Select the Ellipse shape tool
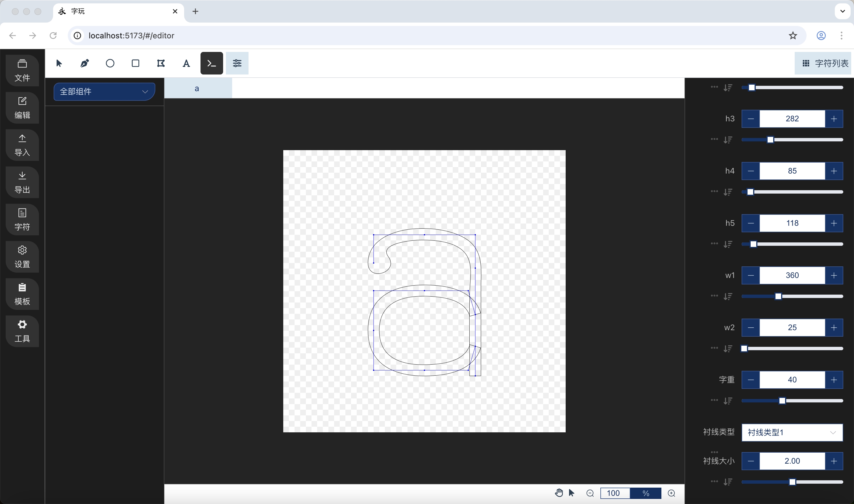854x504 pixels. point(110,63)
